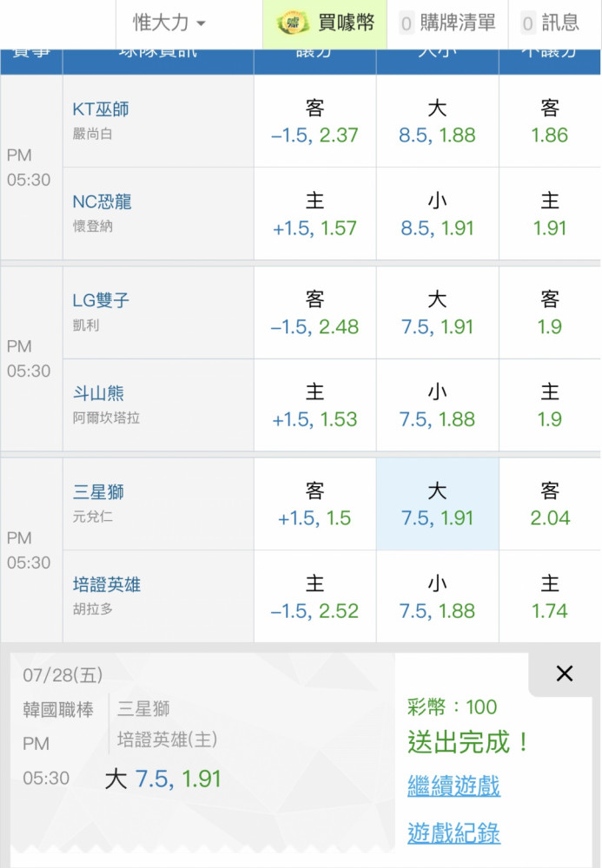Select 大 8.5, 1.88 for the KT巫師 game
Image resolution: width=602 pixels, height=868 pixels.
coord(438,122)
